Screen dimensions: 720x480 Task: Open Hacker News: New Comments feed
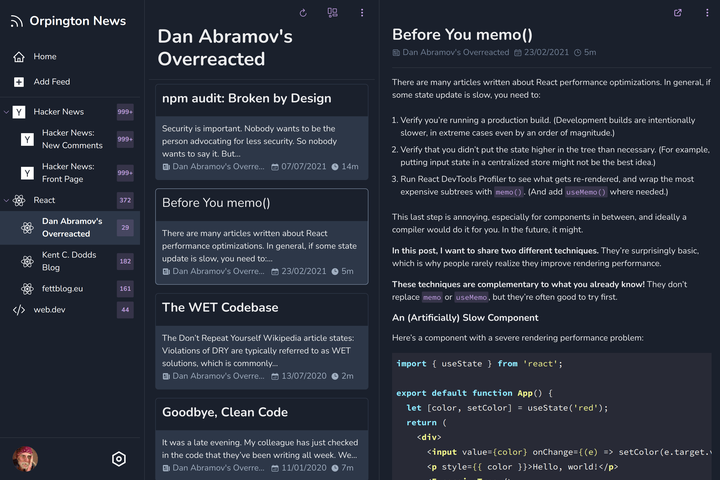tap(70, 139)
